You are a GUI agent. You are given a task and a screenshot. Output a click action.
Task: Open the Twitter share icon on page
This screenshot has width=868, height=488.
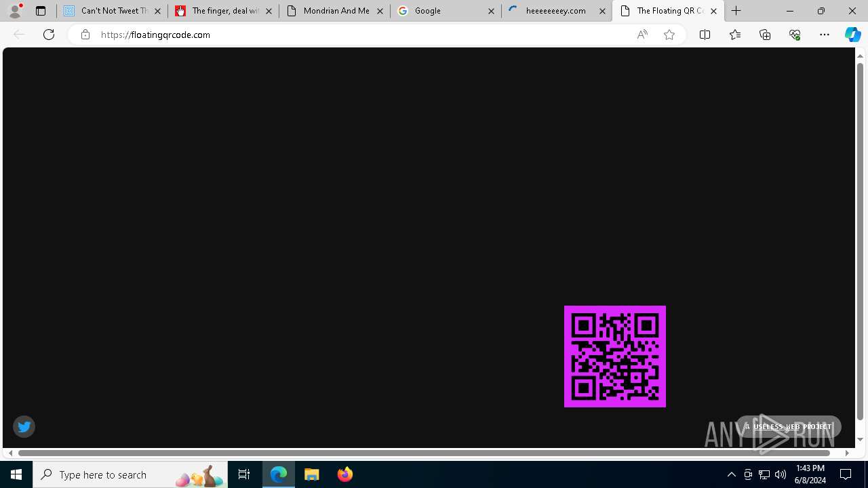[24, 426]
